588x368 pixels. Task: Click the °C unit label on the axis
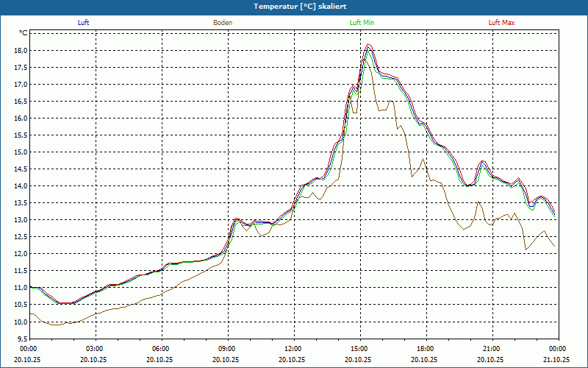point(24,33)
